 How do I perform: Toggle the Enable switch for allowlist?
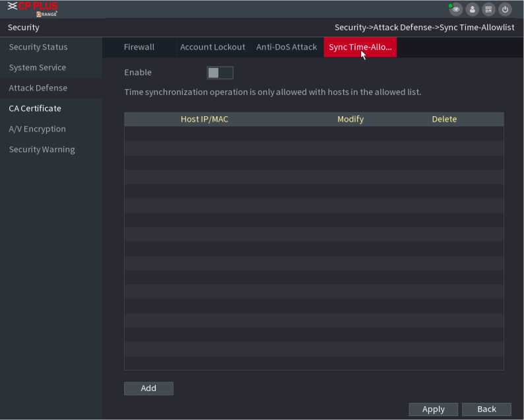tap(220, 73)
